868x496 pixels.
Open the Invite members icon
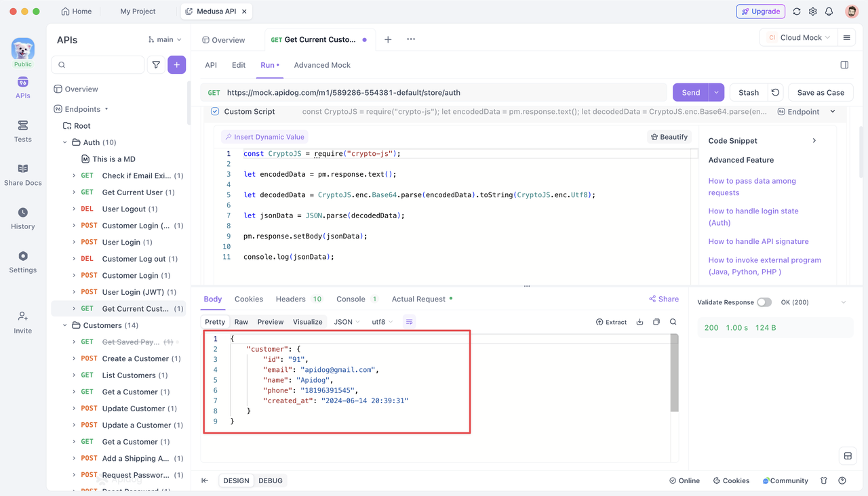pos(23,323)
